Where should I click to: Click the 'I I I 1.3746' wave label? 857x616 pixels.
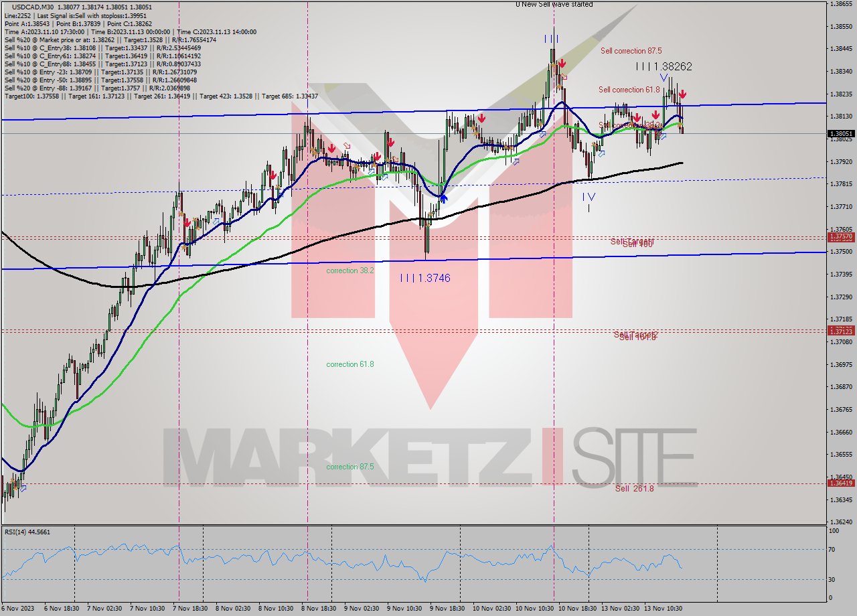[424, 278]
